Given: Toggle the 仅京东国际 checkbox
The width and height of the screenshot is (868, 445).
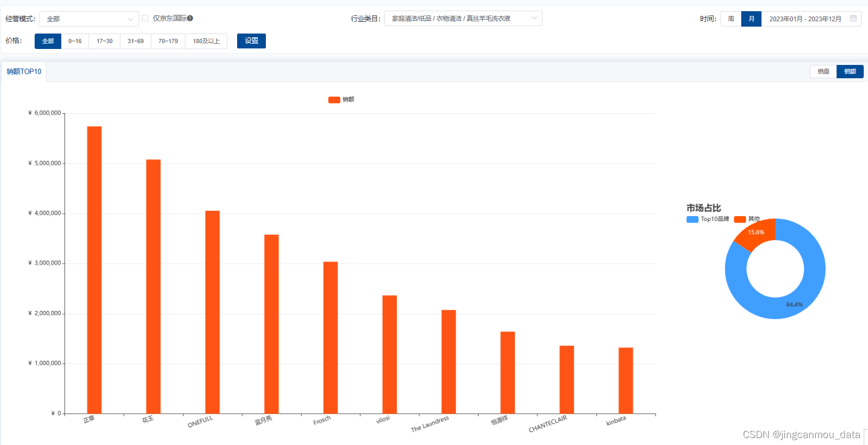Looking at the screenshot, I should pyautogui.click(x=145, y=18).
